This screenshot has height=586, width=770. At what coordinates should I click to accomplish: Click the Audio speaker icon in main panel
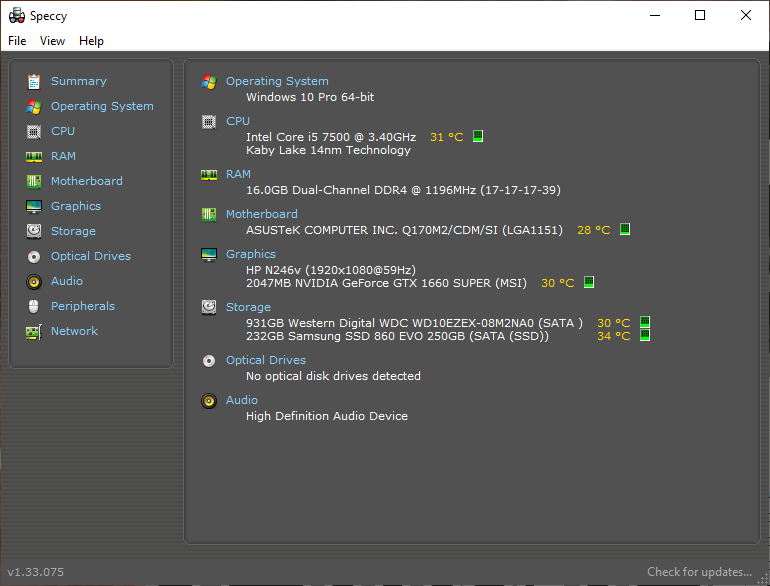point(209,401)
